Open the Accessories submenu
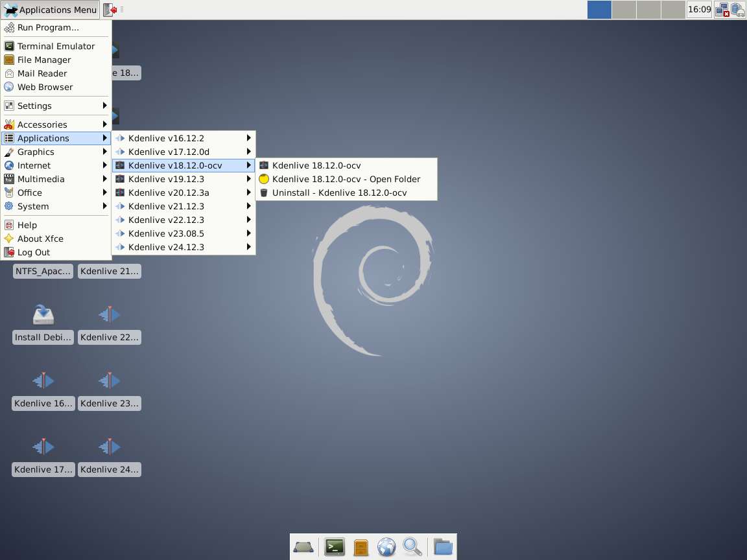Screen dimensions: 747x560 pos(56,124)
